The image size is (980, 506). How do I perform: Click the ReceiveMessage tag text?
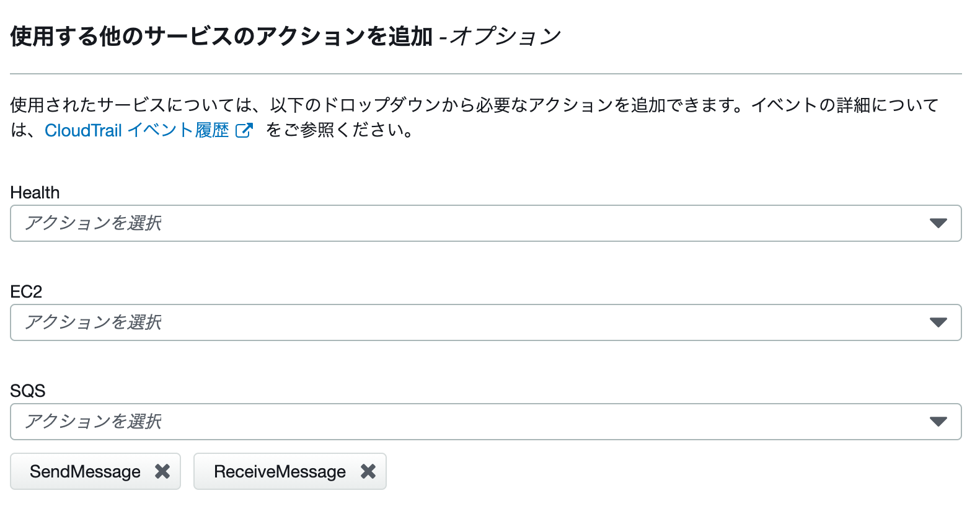(280, 471)
